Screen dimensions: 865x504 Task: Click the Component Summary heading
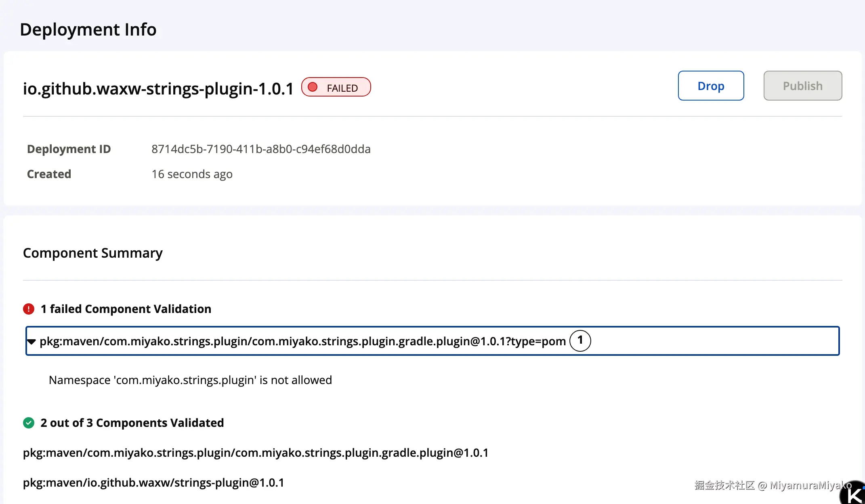93,253
